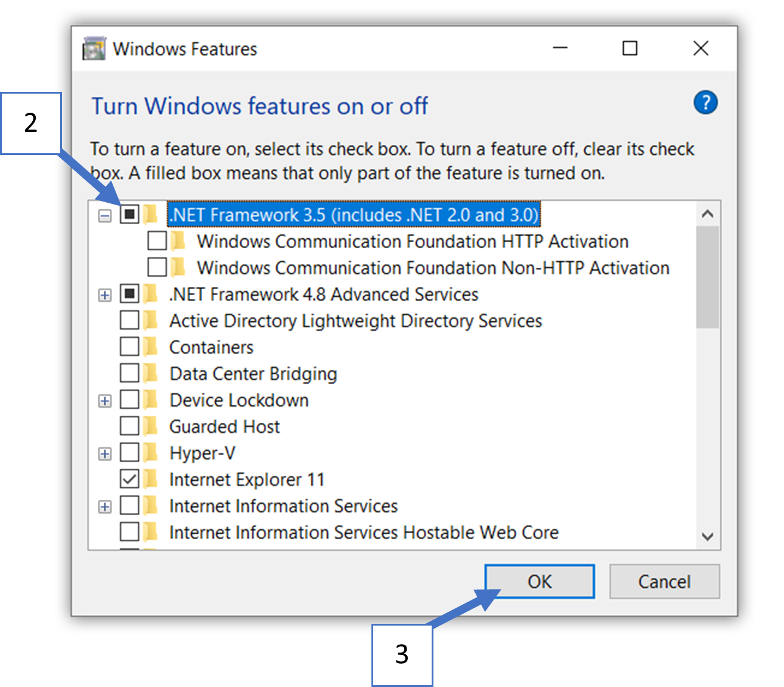This screenshot has width=784, height=687.
Task: Click the folder icon next to Guarded Host
Action: pyautogui.click(x=151, y=426)
